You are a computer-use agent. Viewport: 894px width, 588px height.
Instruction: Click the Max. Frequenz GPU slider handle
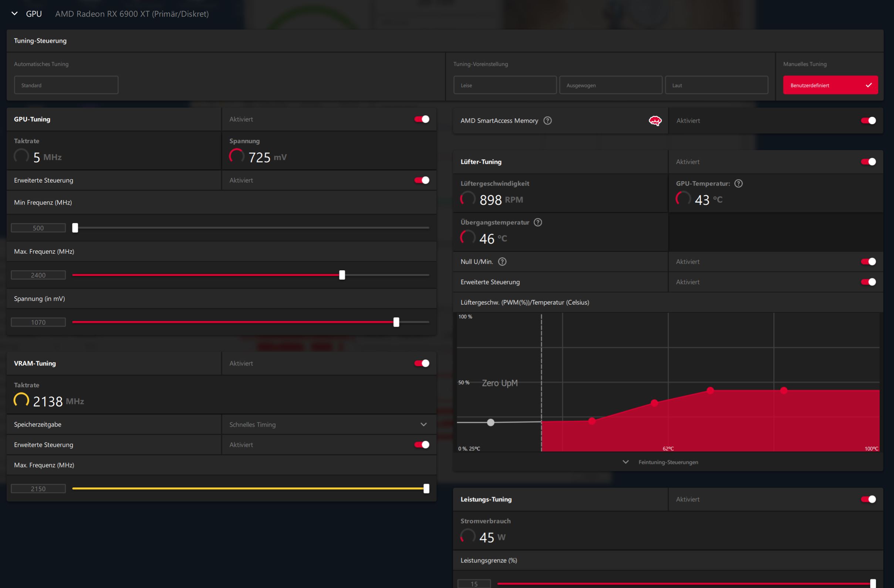[342, 275]
